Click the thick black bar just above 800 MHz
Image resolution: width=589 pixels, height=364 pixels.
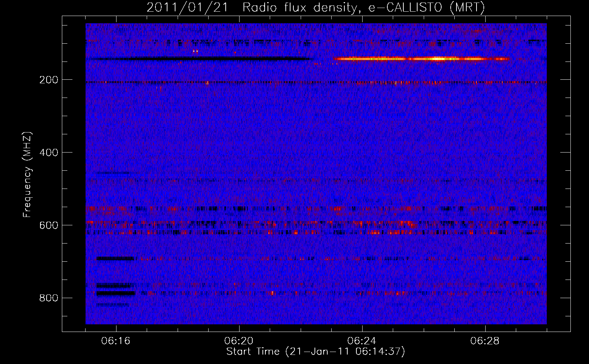click(x=115, y=293)
